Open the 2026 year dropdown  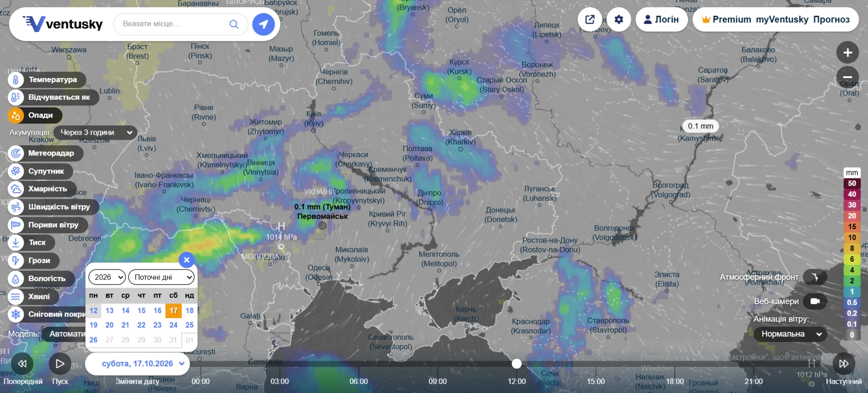pos(107,277)
